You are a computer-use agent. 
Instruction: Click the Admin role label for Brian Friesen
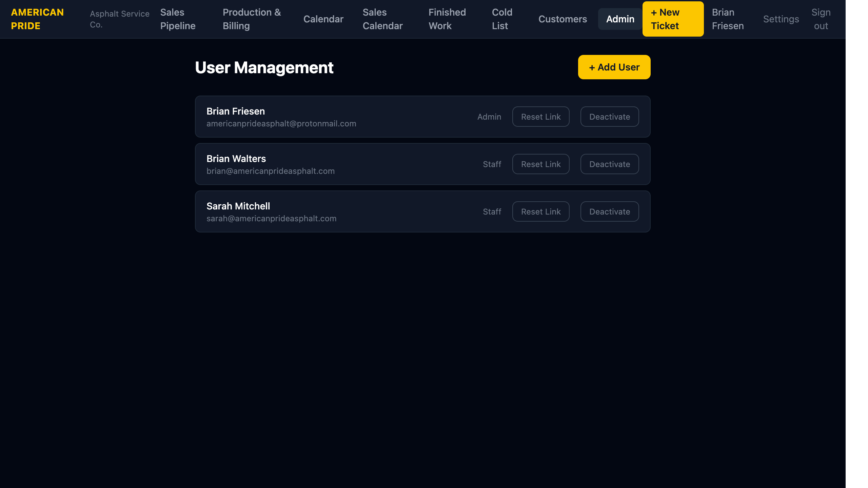(489, 117)
